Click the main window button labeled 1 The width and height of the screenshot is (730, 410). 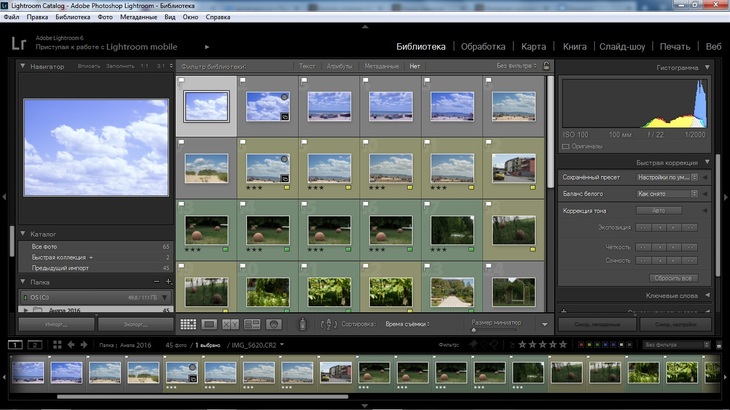click(15, 345)
